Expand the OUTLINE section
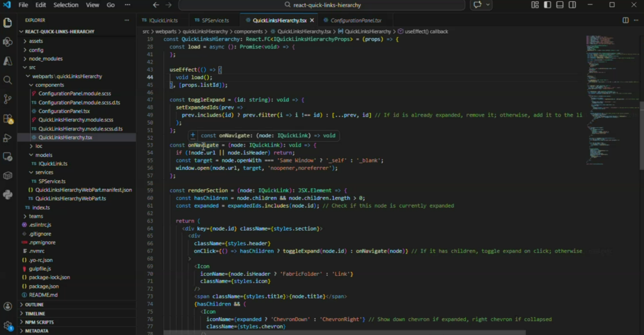Image resolution: width=644 pixels, height=335 pixels. click(35, 304)
